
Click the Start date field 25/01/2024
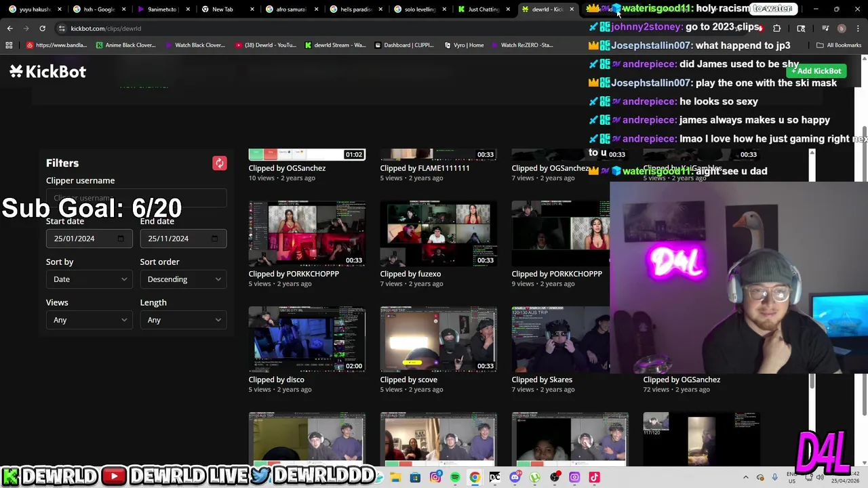pyautogui.click(x=90, y=239)
